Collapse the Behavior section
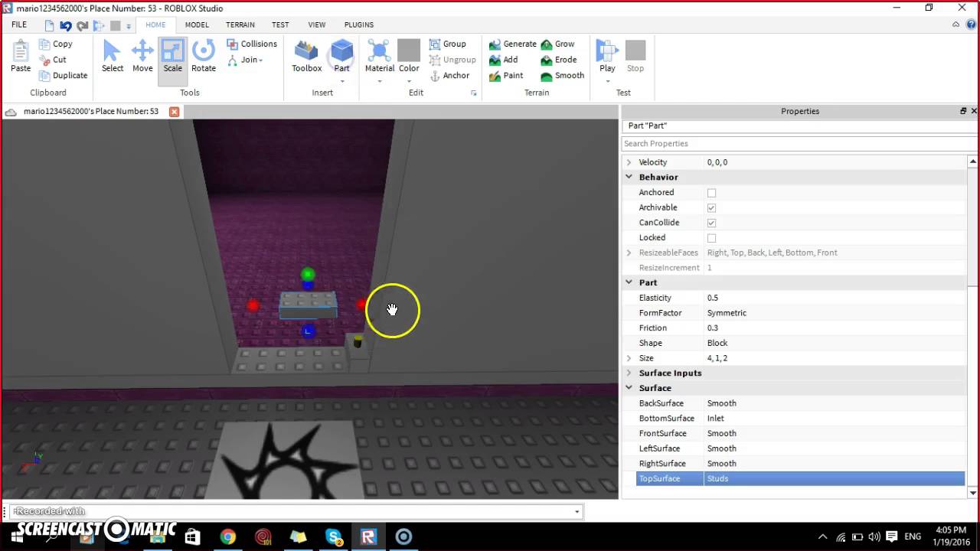The image size is (980, 551). (x=629, y=178)
